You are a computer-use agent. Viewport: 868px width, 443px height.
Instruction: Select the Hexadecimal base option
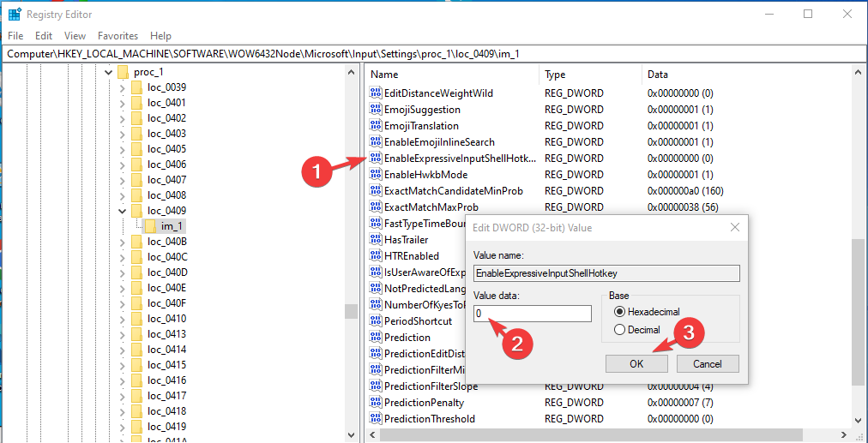(647, 312)
